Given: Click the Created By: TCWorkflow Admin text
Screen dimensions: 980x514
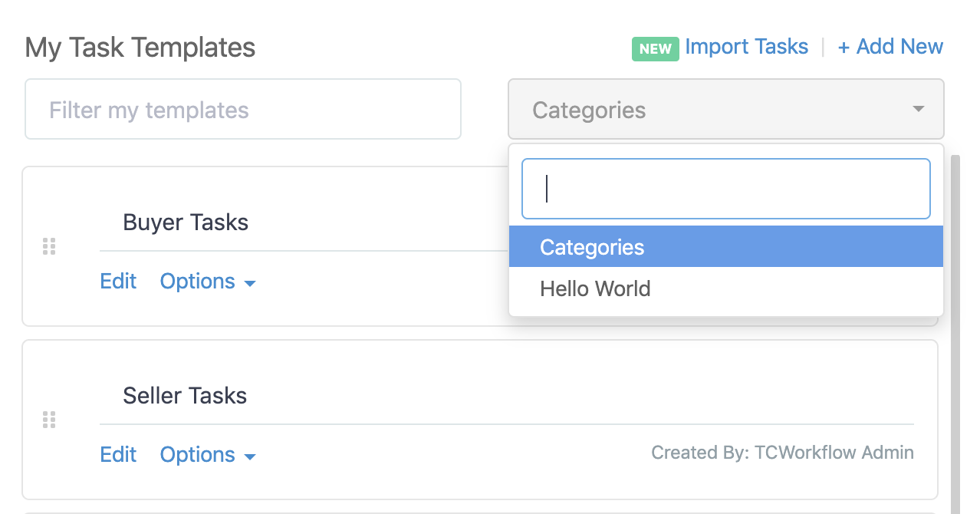Looking at the screenshot, I should point(782,453).
